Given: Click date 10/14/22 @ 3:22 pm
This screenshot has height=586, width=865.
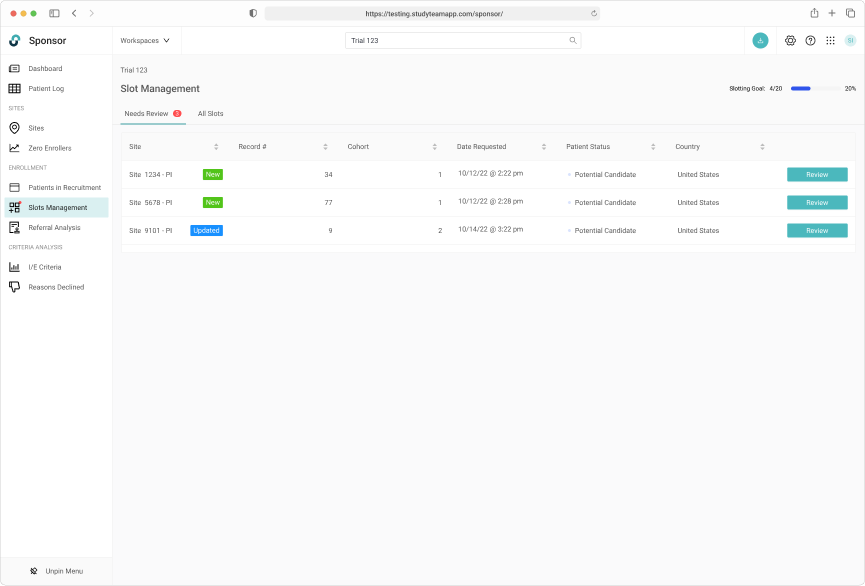Looking at the screenshot, I should 490,230.
